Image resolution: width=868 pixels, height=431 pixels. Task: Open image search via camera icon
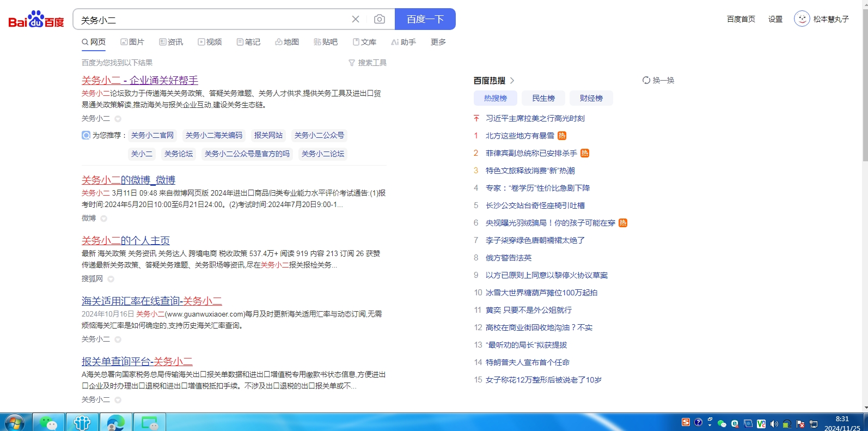380,19
